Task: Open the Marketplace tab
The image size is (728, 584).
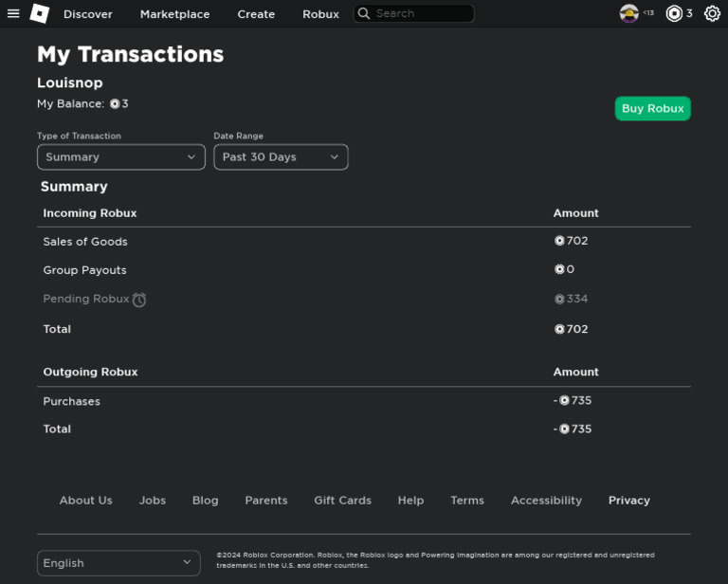Action: tap(174, 14)
